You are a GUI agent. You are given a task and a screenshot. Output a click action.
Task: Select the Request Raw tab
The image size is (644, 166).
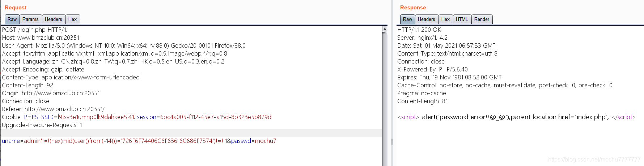click(x=12, y=19)
